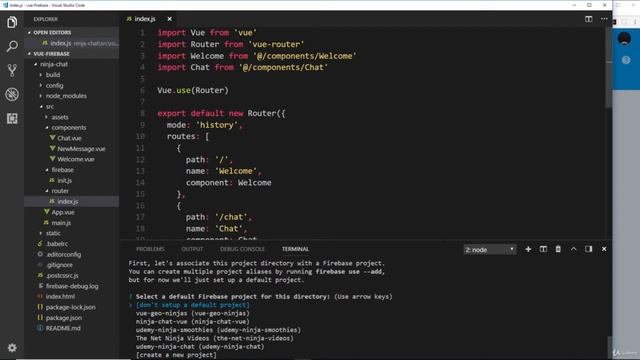640x360 pixels.
Task: Split the editor to the side
Action: (588, 19)
